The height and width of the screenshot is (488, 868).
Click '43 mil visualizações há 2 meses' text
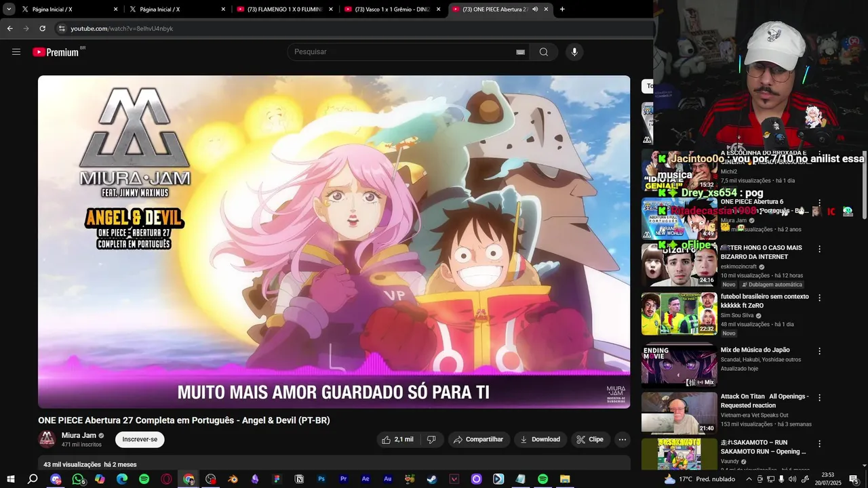pos(90,465)
